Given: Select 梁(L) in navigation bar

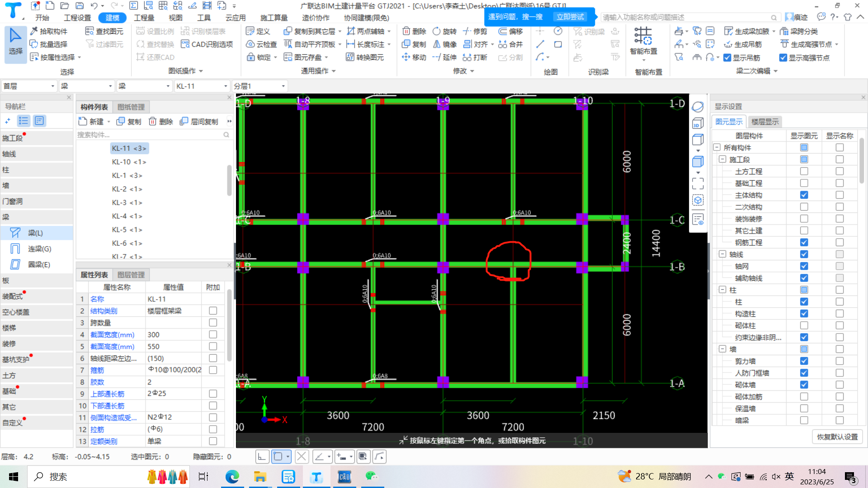Looking at the screenshot, I should (x=36, y=233).
